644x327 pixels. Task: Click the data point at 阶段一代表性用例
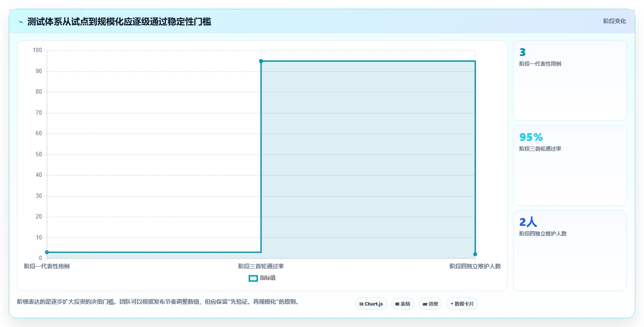47,252
